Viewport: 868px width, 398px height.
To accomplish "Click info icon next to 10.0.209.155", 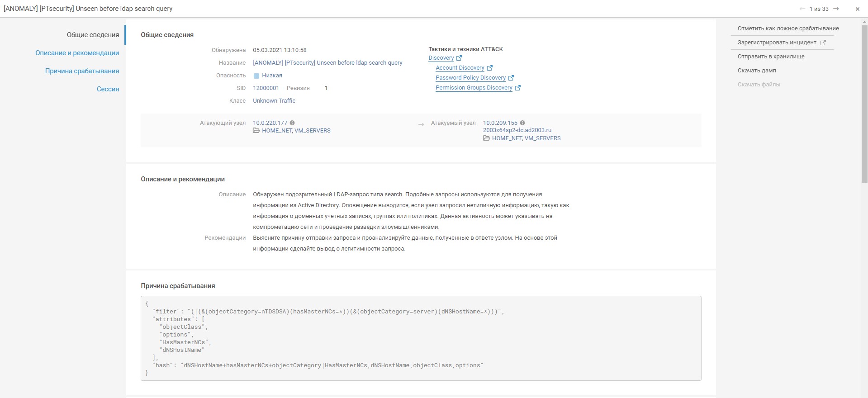I will [522, 123].
